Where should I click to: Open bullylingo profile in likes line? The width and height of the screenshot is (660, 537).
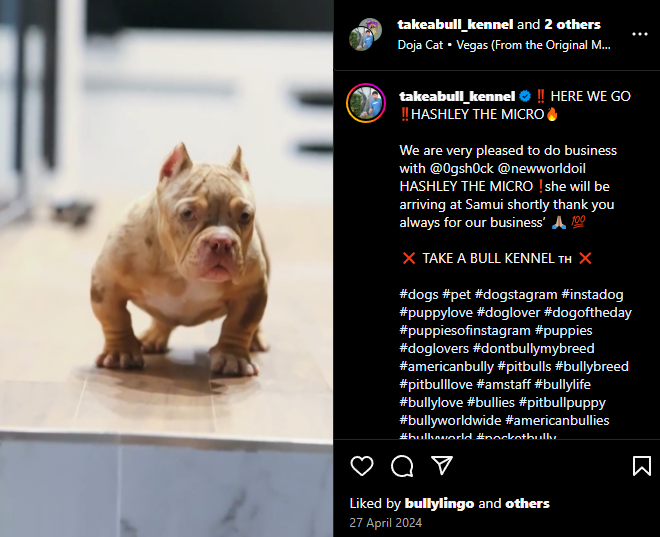(439, 503)
